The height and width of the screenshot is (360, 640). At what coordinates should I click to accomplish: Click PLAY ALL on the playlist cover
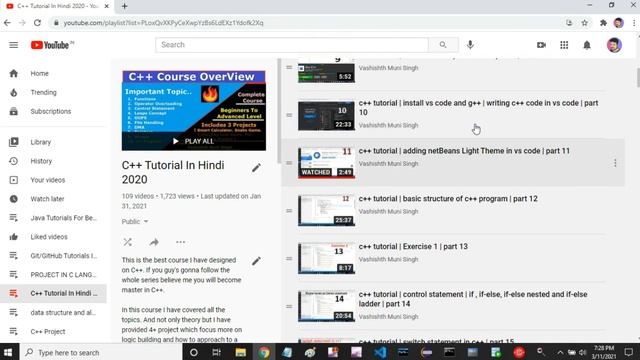(x=193, y=141)
